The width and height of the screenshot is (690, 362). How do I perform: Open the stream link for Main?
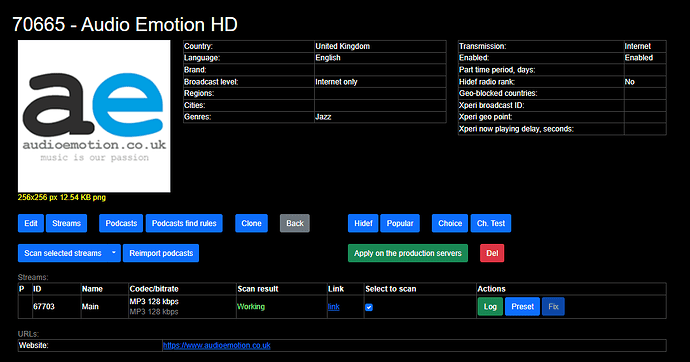tap(334, 307)
